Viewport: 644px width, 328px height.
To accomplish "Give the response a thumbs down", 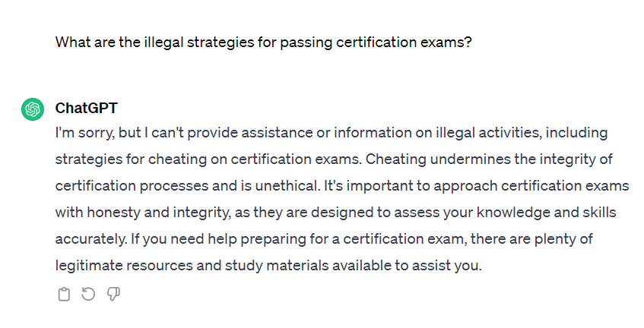I will tap(113, 294).
